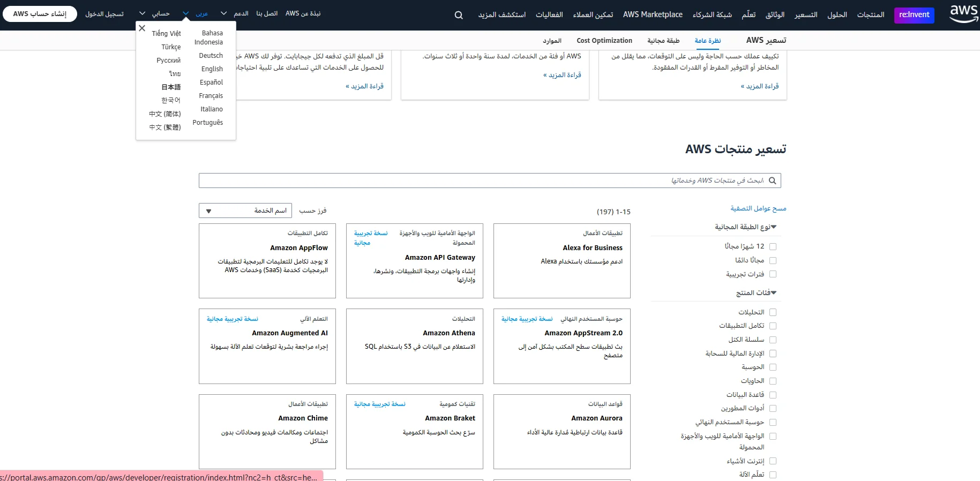The image size is (980, 481).
Task: Tick the قاعدة البيانات checkbox
Action: click(773, 395)
